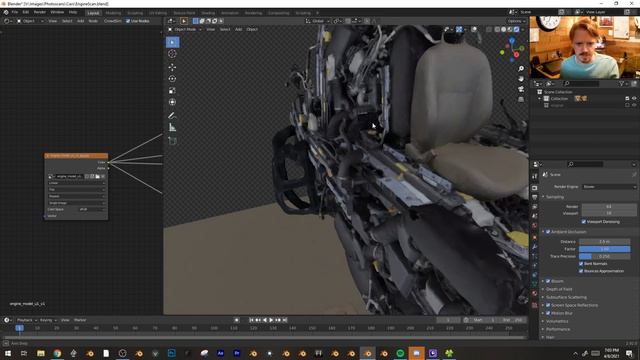Jump to timeline end button
The width and height of the screenshot is (640, 360).
coord(285,320)
